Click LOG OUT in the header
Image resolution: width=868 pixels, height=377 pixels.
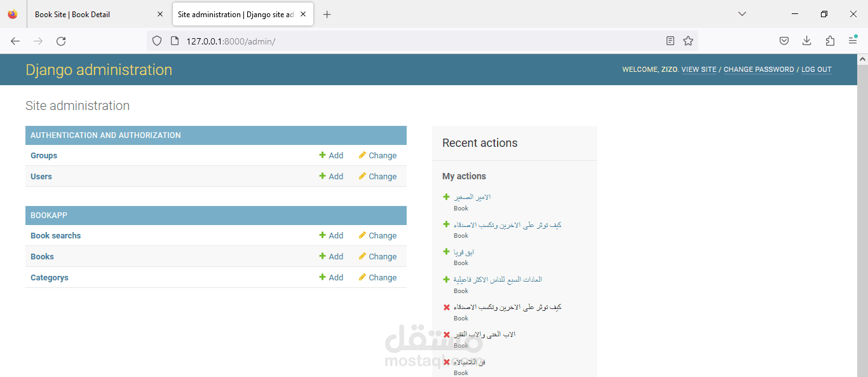[x=817, y=70]
